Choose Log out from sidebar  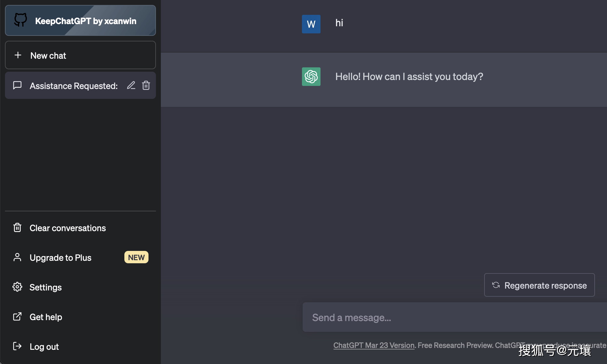point(44,347)
